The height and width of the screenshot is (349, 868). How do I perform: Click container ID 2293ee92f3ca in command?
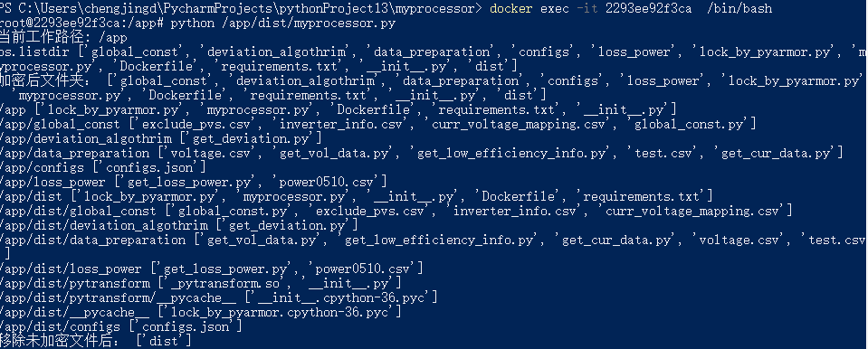[646, 8]
